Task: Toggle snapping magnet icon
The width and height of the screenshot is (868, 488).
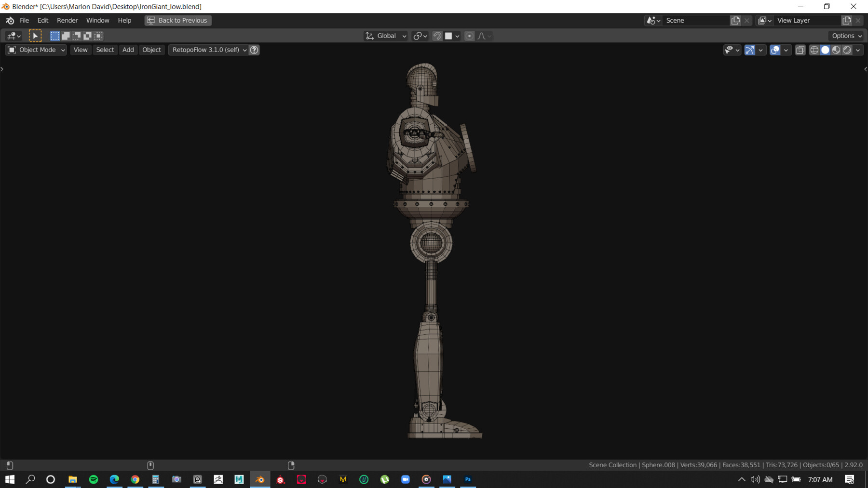Action: point(437,36)
